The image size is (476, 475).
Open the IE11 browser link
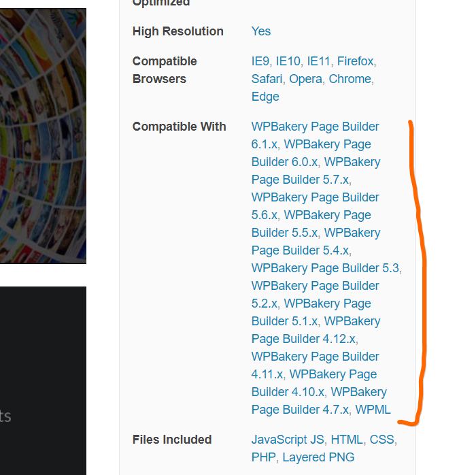click(x=318, y=61)
